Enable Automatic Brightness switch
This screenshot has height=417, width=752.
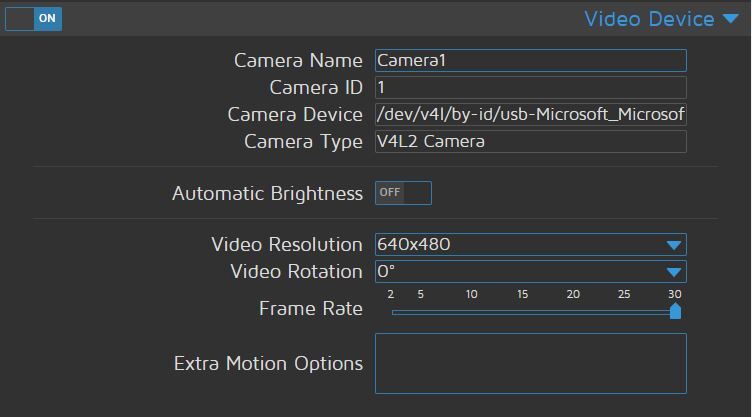tap(403, 193)
